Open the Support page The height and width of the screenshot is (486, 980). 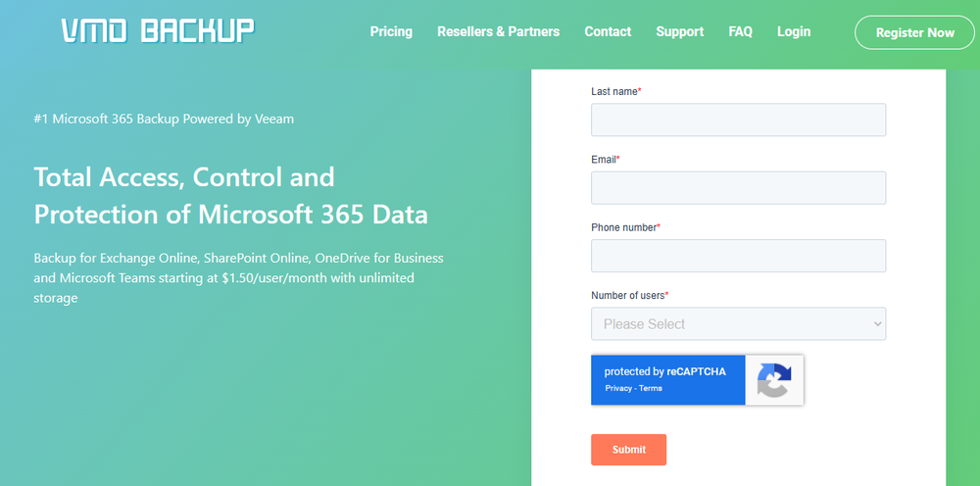click(x=679, y=31)
